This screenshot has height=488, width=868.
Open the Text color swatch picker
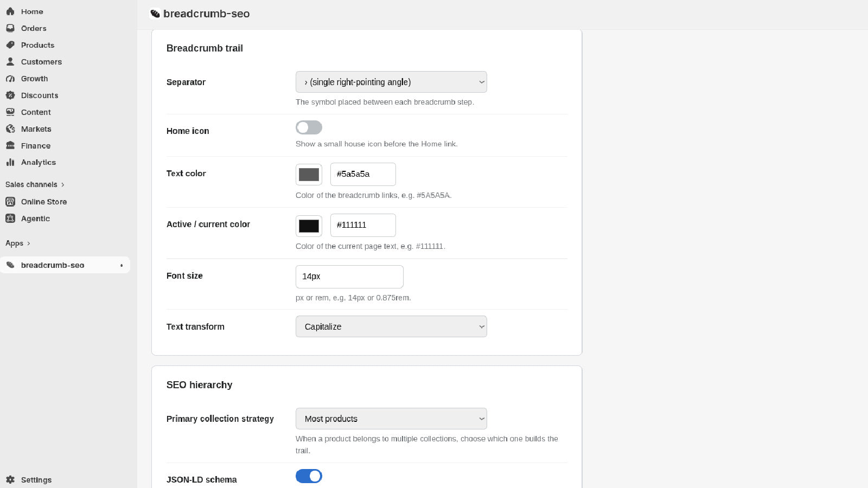(x=309, y=175)
